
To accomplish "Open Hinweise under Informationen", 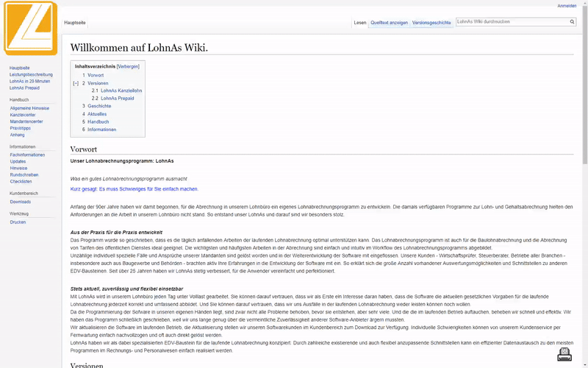I will pyautogui.click(x=19, y=169).
